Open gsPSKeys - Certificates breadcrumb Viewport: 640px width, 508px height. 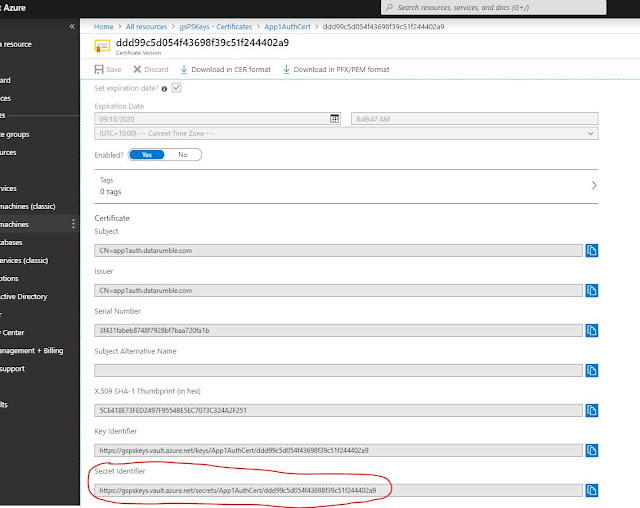click(216, 27)
